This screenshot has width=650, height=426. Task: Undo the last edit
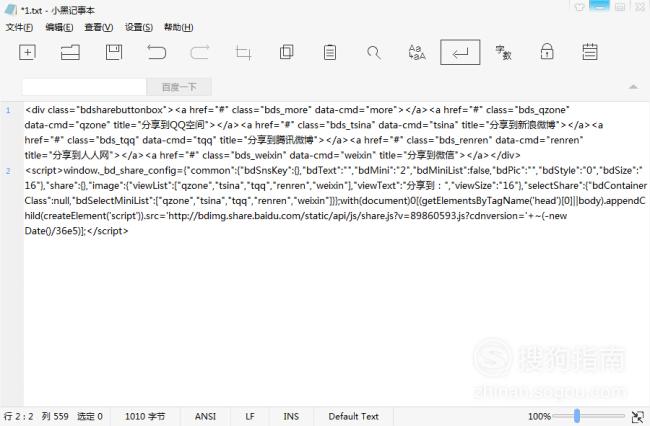(x=157, y=53)
